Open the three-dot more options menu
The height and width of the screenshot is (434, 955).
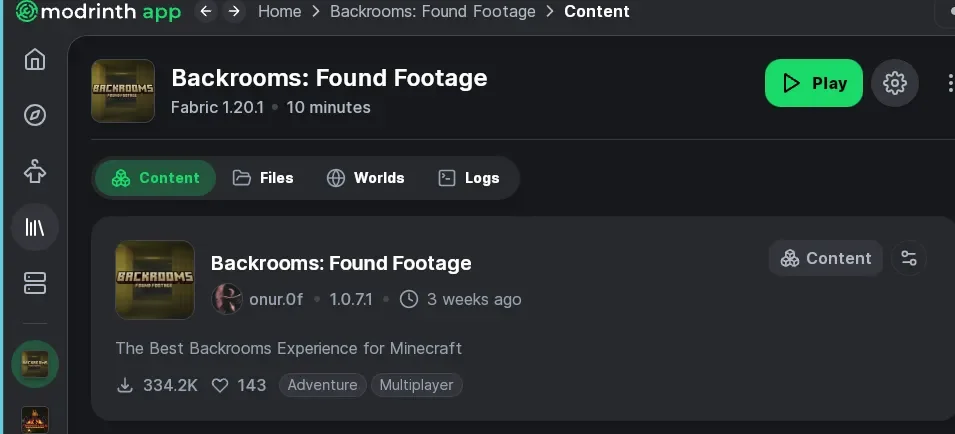948,83
